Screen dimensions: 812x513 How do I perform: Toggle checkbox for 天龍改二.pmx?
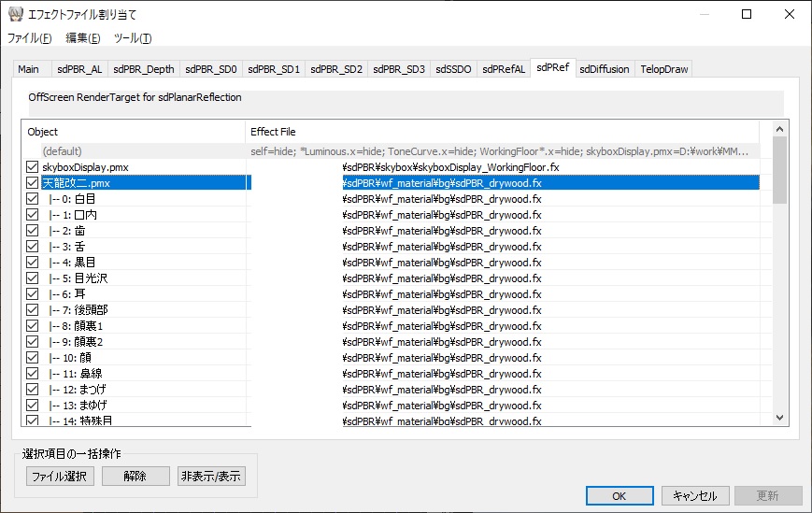(x=33, y=183)
